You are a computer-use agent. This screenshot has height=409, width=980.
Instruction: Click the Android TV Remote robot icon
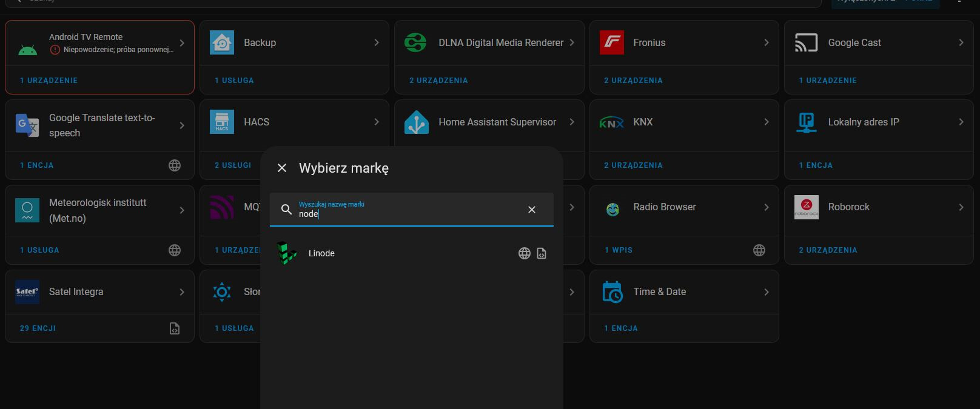point(27,50)
